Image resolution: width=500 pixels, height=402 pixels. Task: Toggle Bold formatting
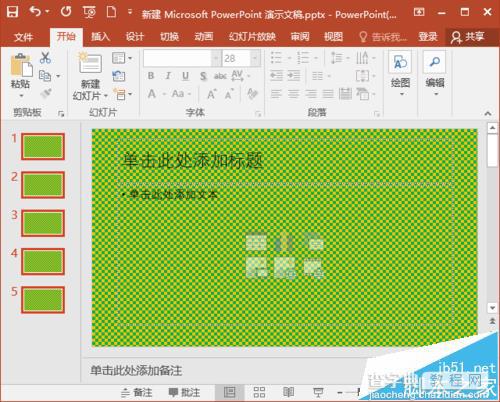151,76
